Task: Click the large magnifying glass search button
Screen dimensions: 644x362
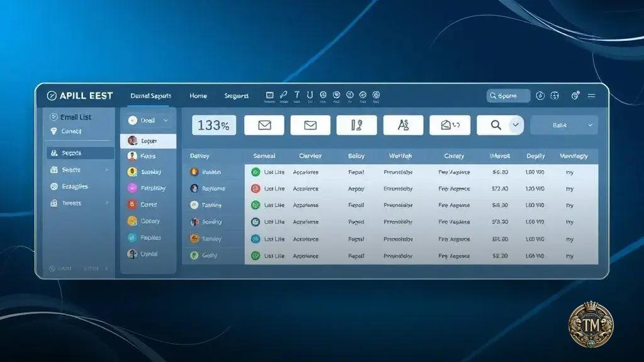Action: [x=496, y=125]
